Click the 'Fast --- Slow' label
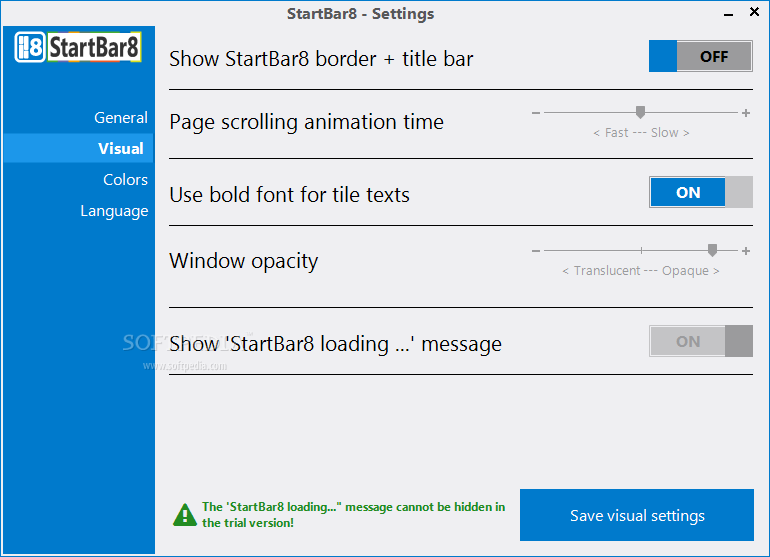Viewport: 770px width, 557px height. pos(641,133)
